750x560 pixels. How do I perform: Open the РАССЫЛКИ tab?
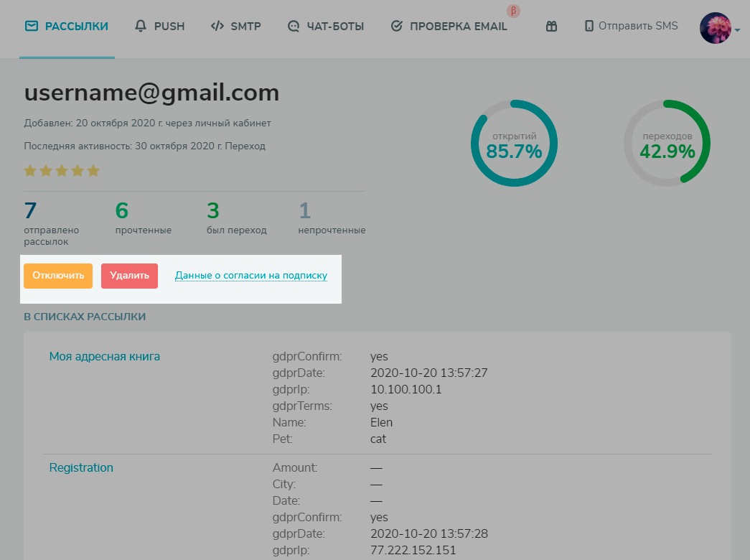coord(67,27)
